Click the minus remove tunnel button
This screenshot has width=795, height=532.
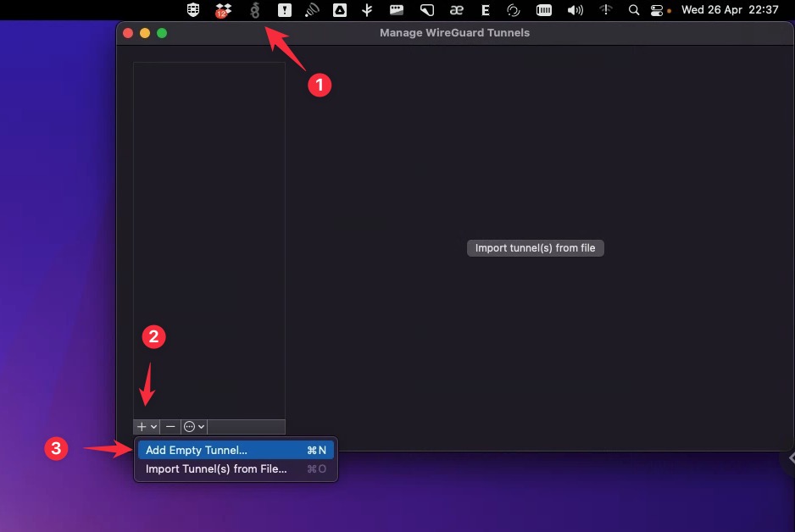170,427
